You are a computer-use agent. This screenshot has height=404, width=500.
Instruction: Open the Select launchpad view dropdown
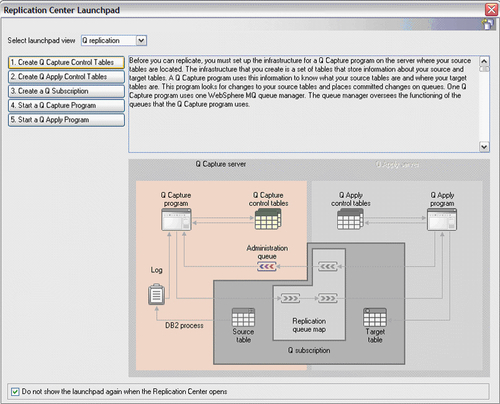[x=141, y=40]
